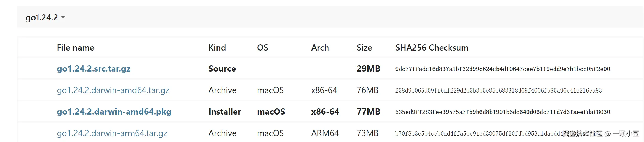
Task: Click the Installer kind cell
Action: [225, 112]
